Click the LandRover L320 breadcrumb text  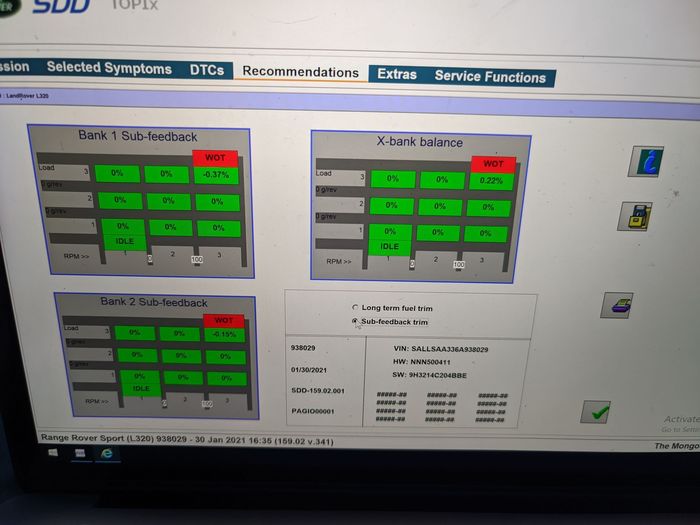[x=27, y=96]
